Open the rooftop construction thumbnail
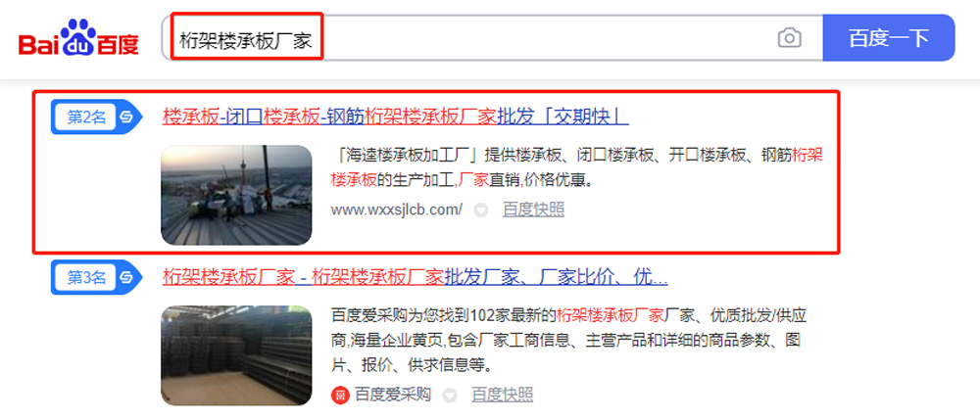Screen dimensions: 980x420 (236, 196)
